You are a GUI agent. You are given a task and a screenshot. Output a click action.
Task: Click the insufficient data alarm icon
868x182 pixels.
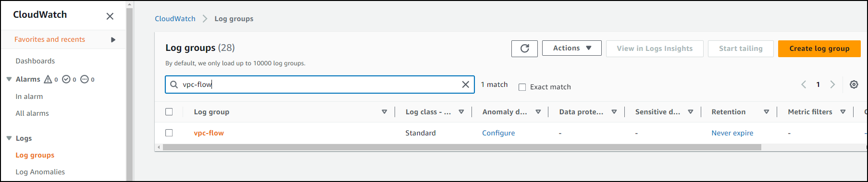pyautogui.click(x=85, y=79)
